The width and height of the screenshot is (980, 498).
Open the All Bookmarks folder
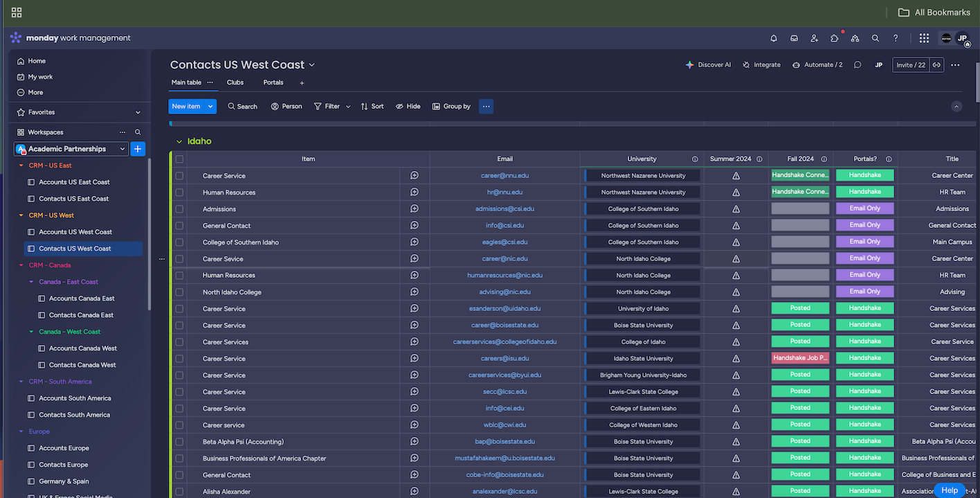click(934, 12)
